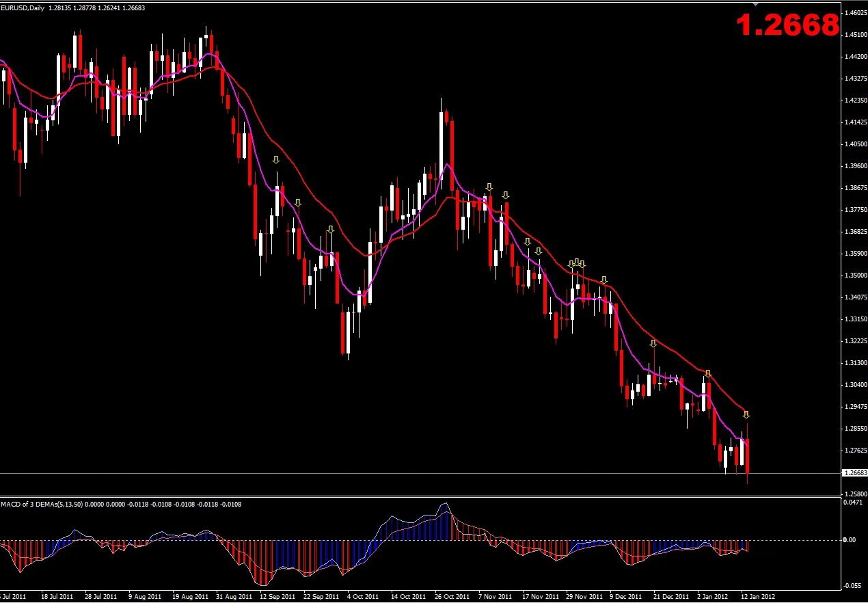This screenshot has width=868, height=603.
Task: Click the 2 Jan 2012 date label
Action: click(713, 596)
